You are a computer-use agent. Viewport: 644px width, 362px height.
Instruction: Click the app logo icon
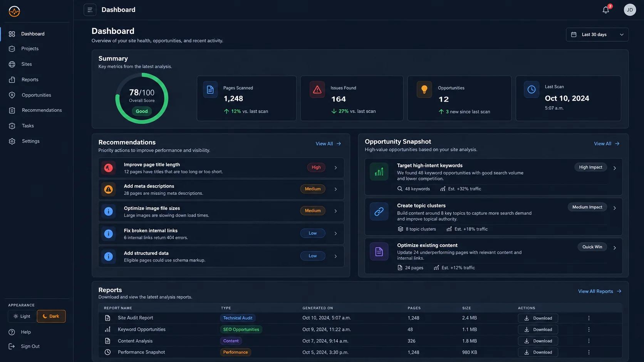point(14,11)
